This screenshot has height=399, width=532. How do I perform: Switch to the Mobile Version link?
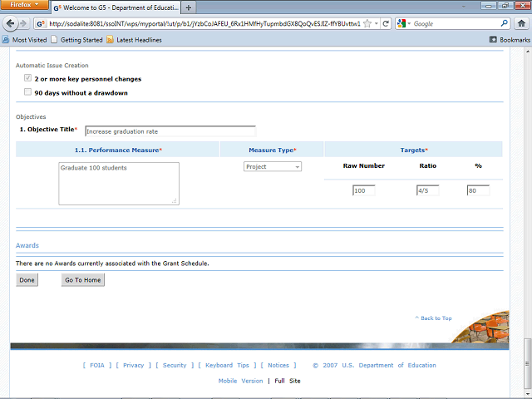[240, 381]
